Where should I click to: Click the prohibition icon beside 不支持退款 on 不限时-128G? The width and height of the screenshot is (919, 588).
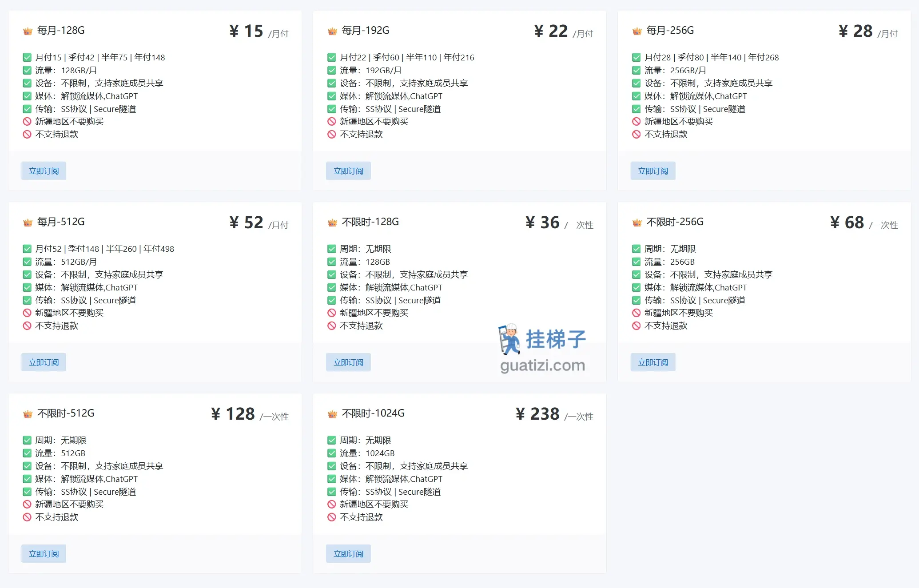(332, 326)
